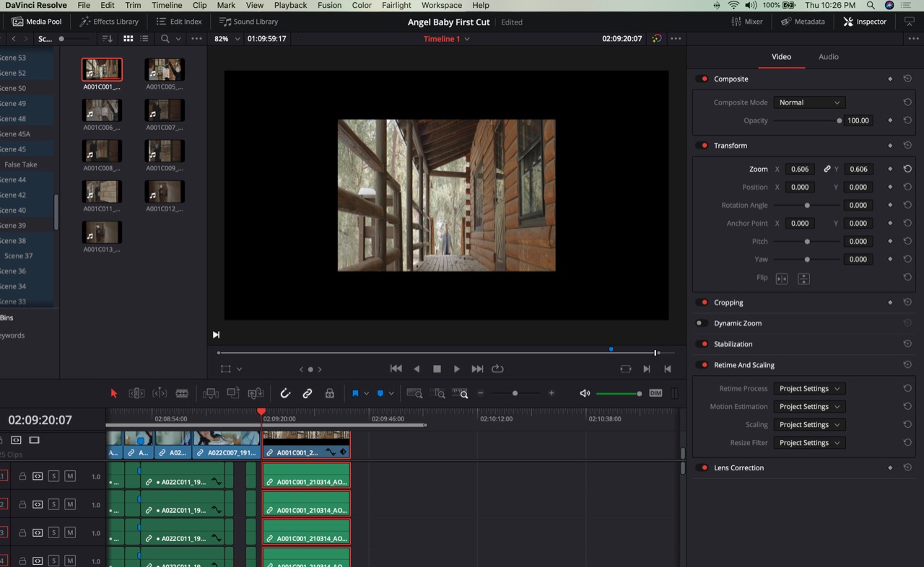Adjust the Opacity slider
This screenshot has width=924, height=567.
pos(807,120)
